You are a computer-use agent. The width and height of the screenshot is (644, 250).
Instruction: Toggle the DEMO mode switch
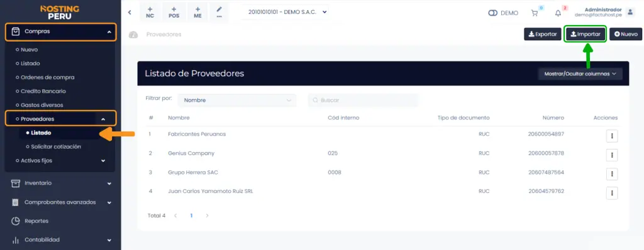click(x=493, y=13)
